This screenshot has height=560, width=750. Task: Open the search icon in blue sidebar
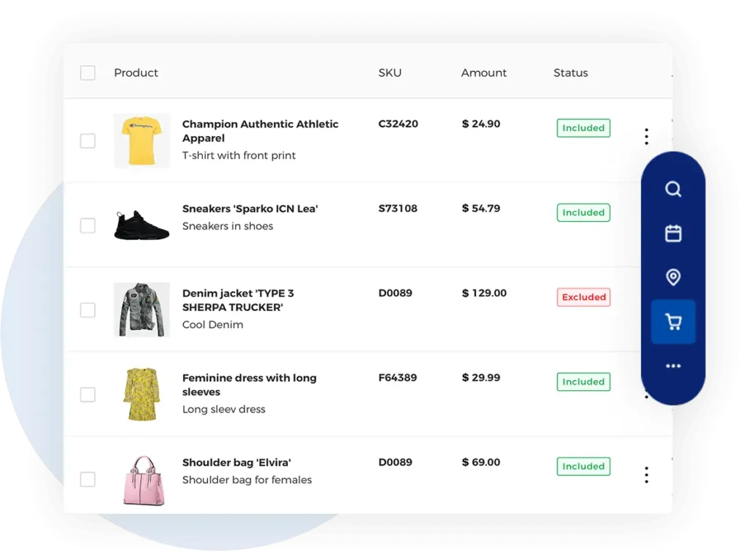click(x=673, y=190)
